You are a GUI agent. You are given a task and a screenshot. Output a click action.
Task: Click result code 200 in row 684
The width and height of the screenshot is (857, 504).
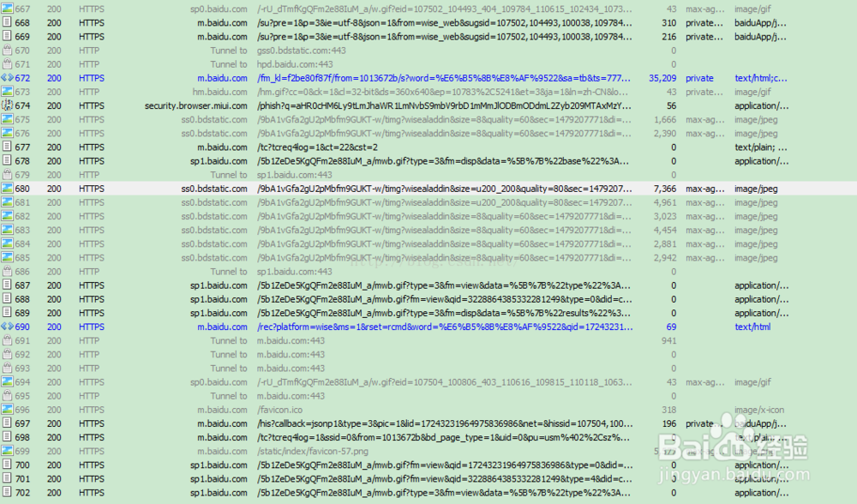(x=54, y=243)
